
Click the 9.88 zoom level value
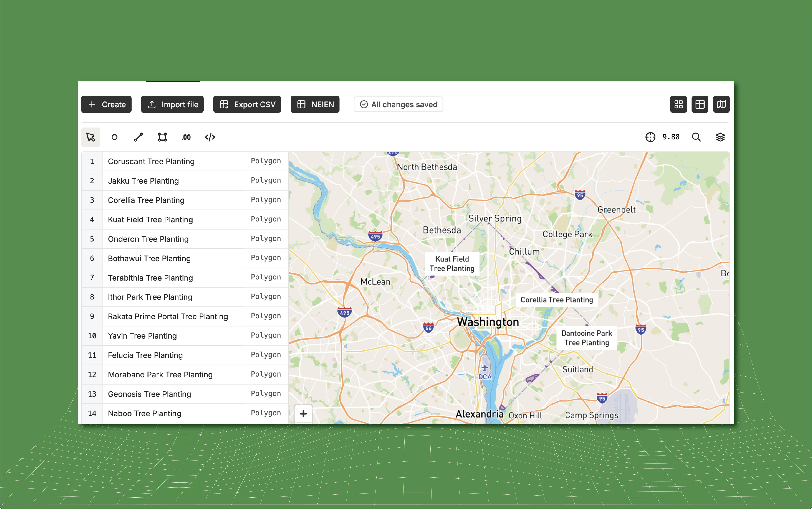tap(671, 137)
